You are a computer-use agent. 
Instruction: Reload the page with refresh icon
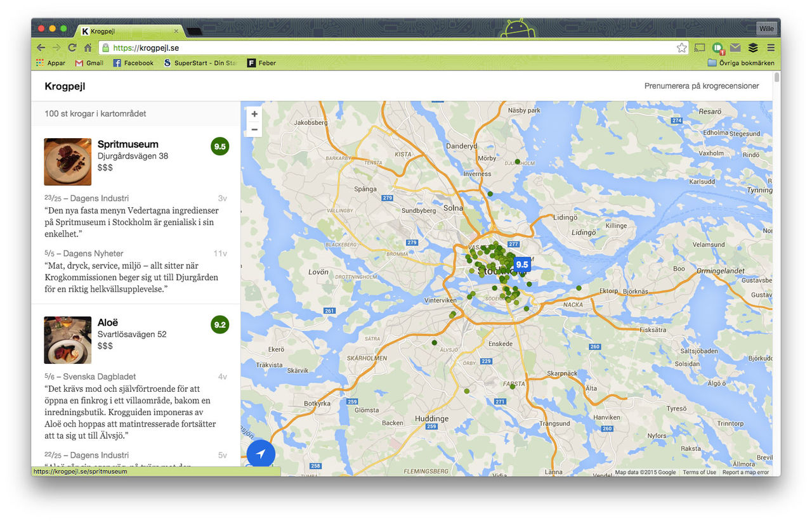72,48
